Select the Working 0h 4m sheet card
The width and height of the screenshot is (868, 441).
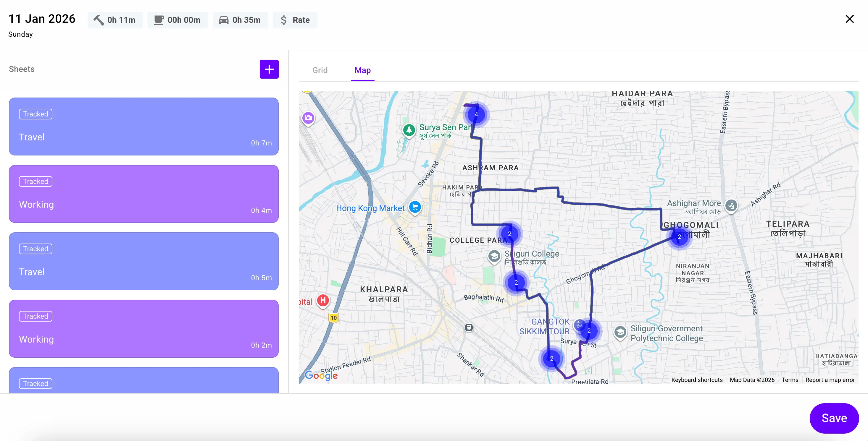(x=143, y=194)
